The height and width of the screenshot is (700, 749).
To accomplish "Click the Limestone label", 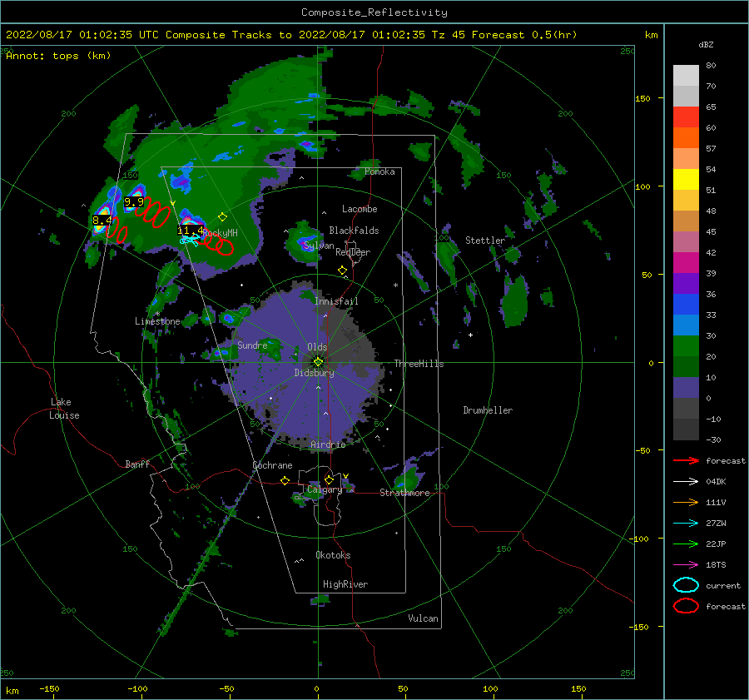I will (157, 321).
